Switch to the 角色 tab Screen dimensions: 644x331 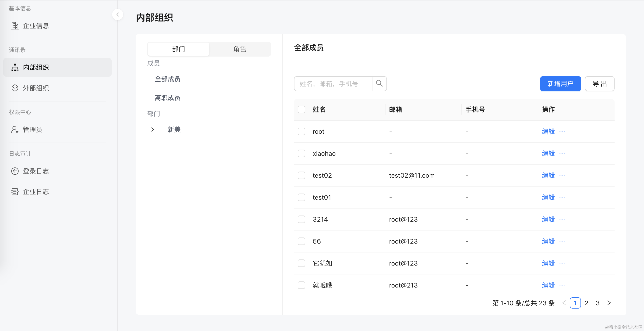coord(240,49)
